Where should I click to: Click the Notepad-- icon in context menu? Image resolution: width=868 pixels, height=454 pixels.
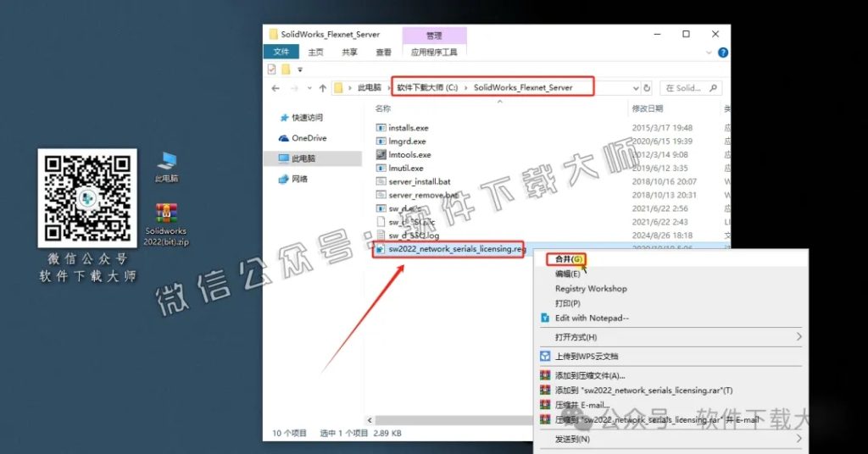coord(545,318)
